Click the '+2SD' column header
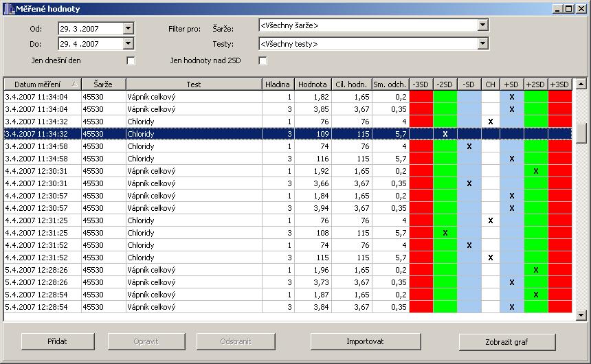This screenshot has width=591, height=364. (x=536, y=84)
